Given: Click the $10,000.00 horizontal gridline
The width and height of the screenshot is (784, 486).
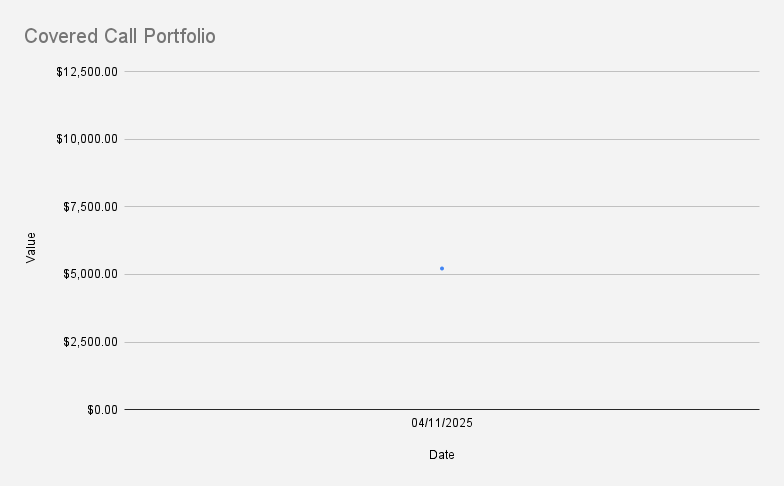Looking at the screenshot, I should (300, 139).
